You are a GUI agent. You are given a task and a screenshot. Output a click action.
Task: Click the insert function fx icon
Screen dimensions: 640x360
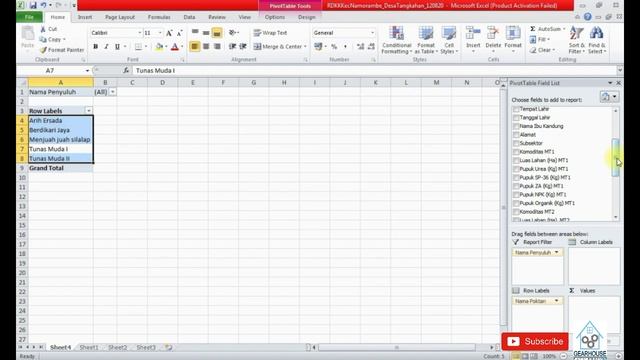(x=126, y=71)
